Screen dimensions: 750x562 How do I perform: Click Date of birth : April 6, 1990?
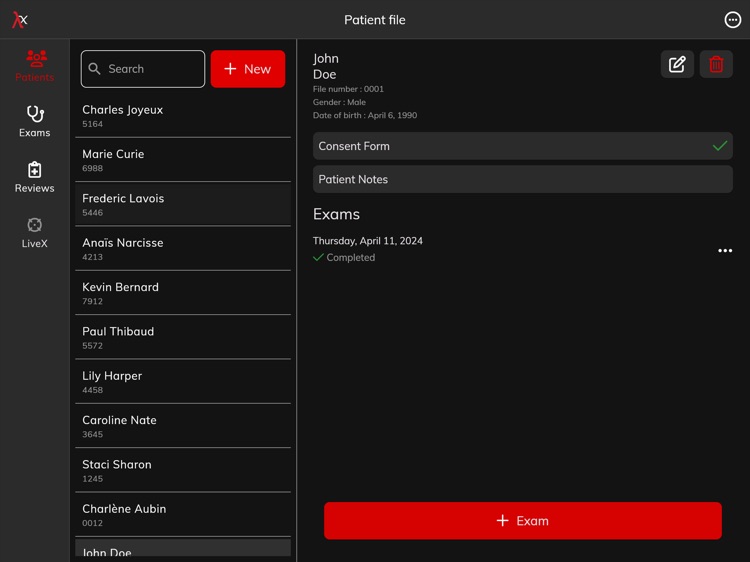click(x=365, y=115)
